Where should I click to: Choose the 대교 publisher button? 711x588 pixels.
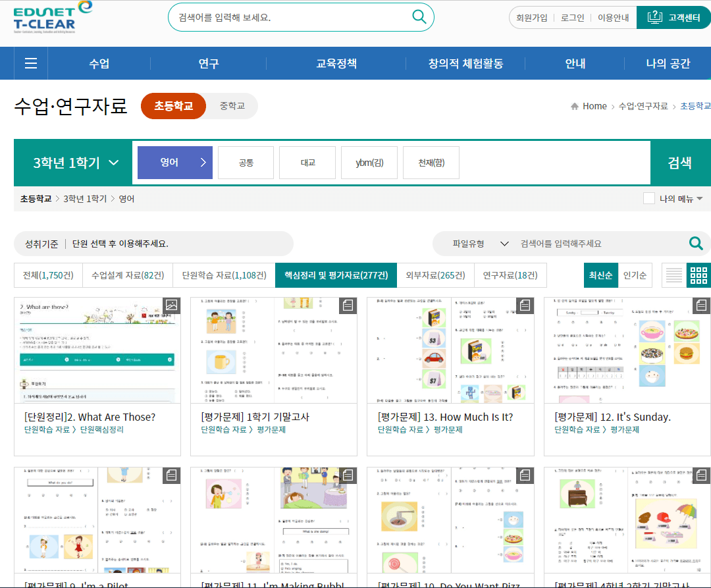tap(307, 162)
